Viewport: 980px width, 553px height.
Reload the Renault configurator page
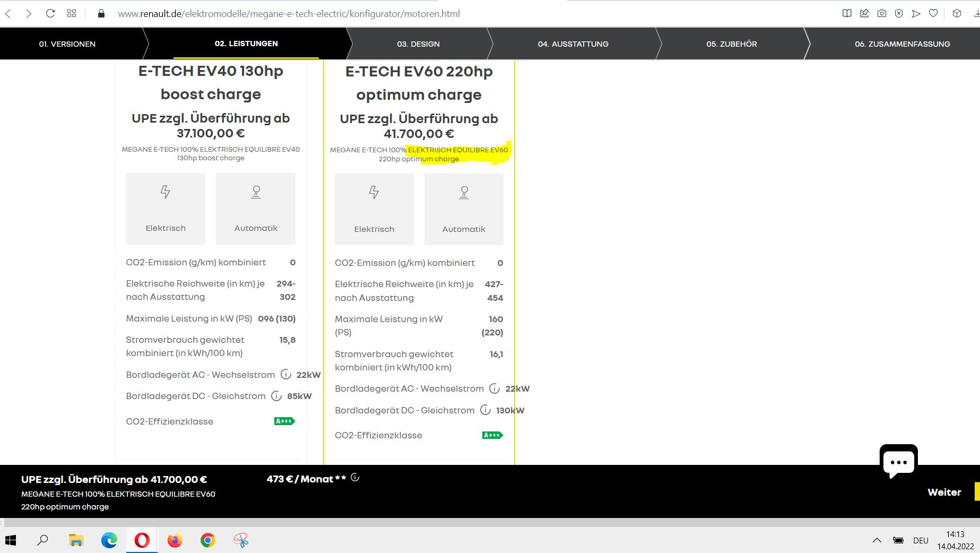[50, 14]
